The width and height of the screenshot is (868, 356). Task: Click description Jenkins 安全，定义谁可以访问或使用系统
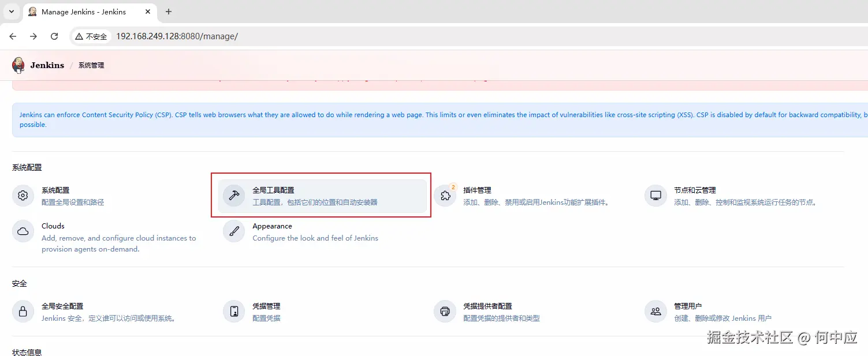click(109, 318)
